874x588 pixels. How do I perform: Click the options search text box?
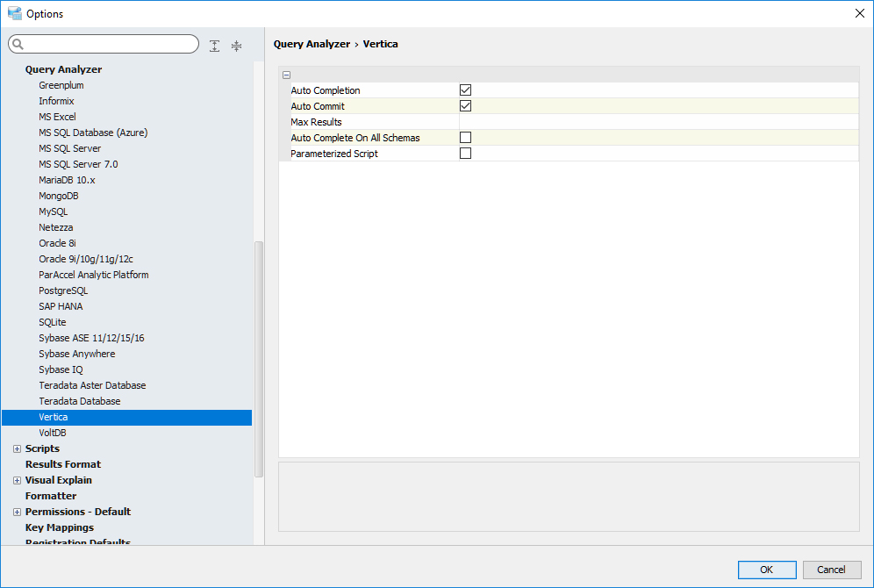tap(110, 45)
